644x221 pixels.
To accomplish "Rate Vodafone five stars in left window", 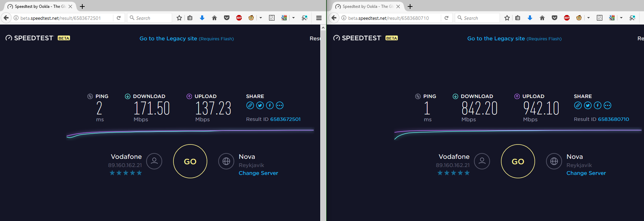I will (139, 173).
